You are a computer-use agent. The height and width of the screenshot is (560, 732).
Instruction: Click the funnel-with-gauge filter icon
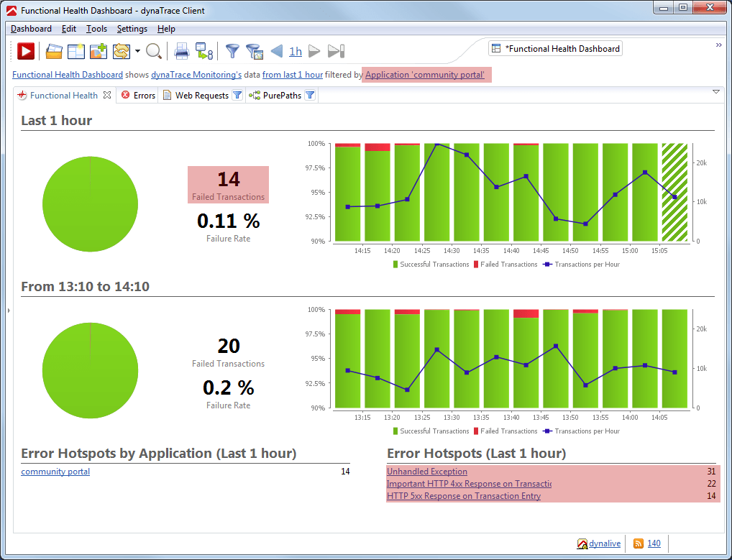click(255, 51)
